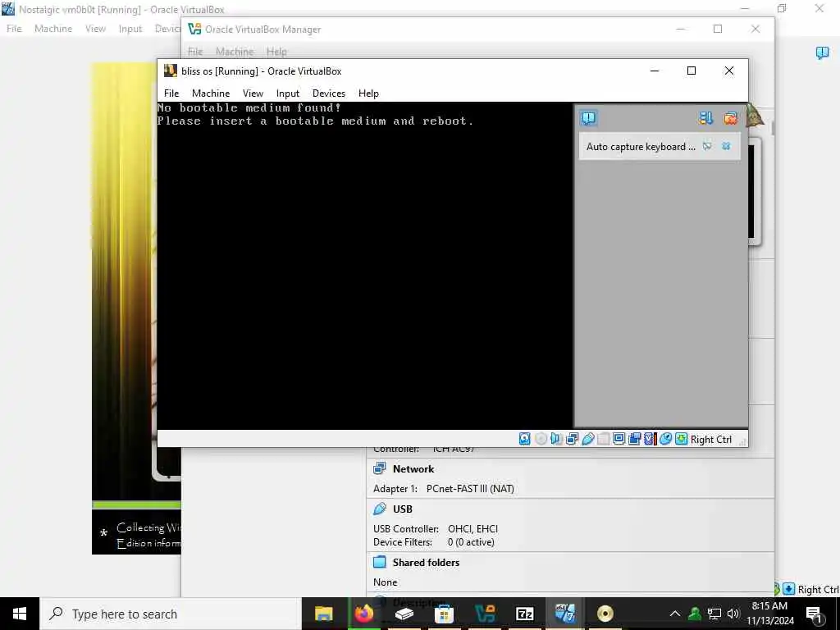Click USB devices icon in bliss os status bar
840x630 pixels.
click(587, 439)
